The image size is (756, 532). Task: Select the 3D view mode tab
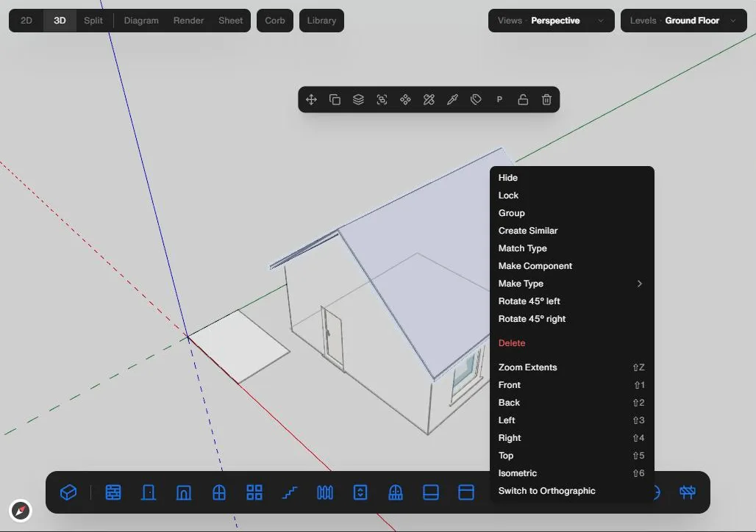[60, 21]
